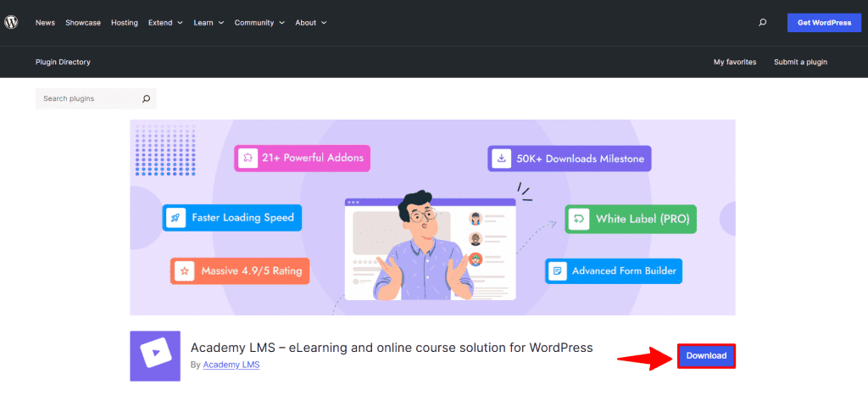
Task: Click the Academy LMS plugin title text
Action: click(392, 348)
